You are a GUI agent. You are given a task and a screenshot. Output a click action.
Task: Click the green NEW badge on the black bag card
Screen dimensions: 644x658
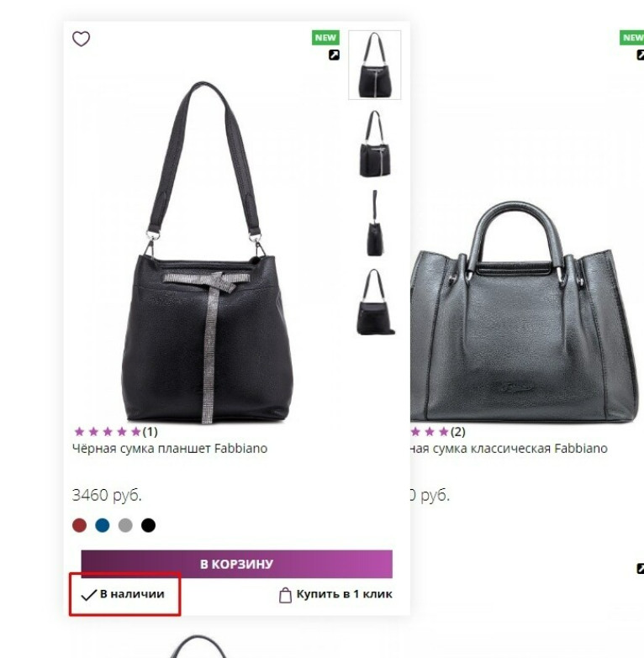pos(325,38)
